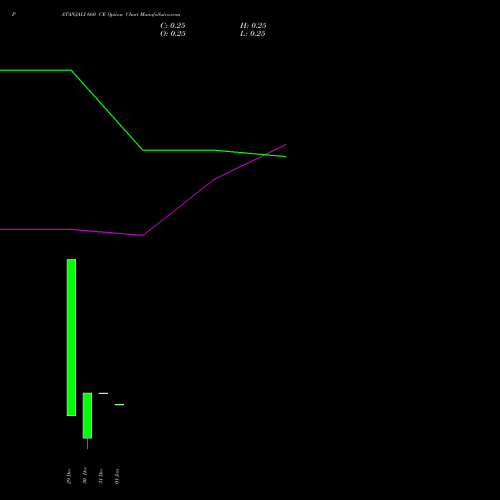Click the high value H: 0.25

(253, 26)
